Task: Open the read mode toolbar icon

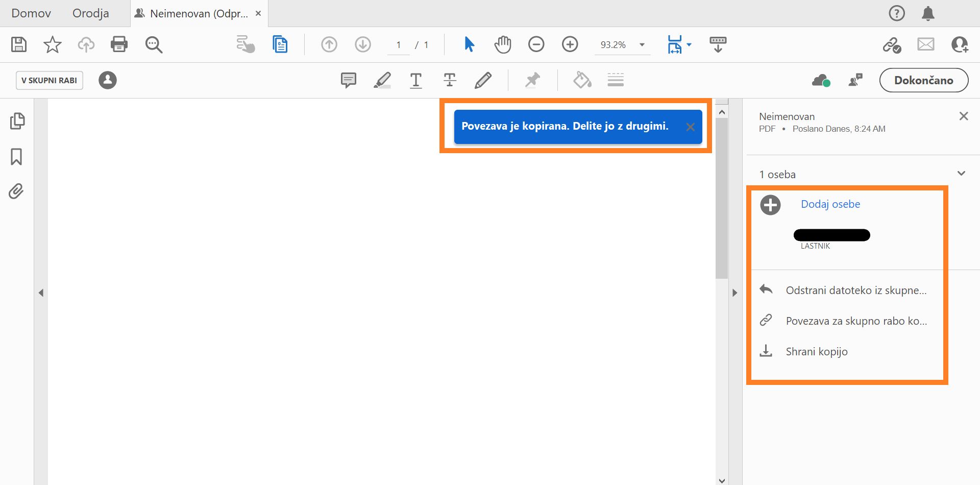Action: tap(718, 44)
